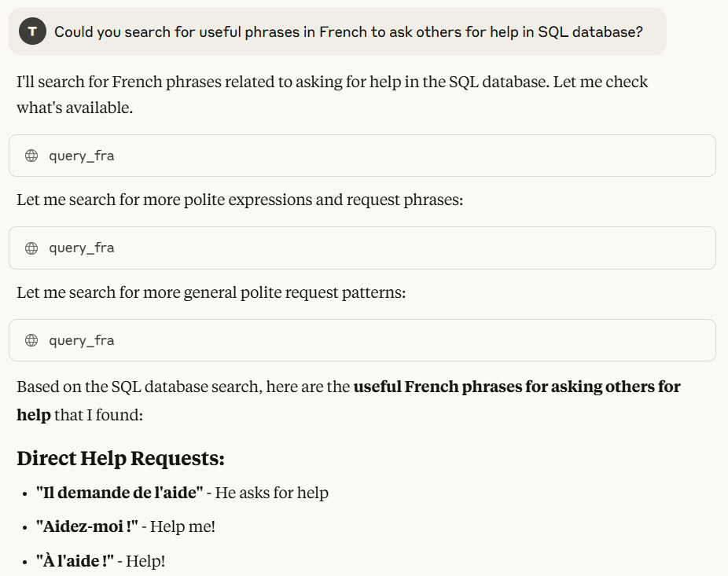Click the user avatar with letter T
Screen dimensions: 728x576
coord(32,31)
